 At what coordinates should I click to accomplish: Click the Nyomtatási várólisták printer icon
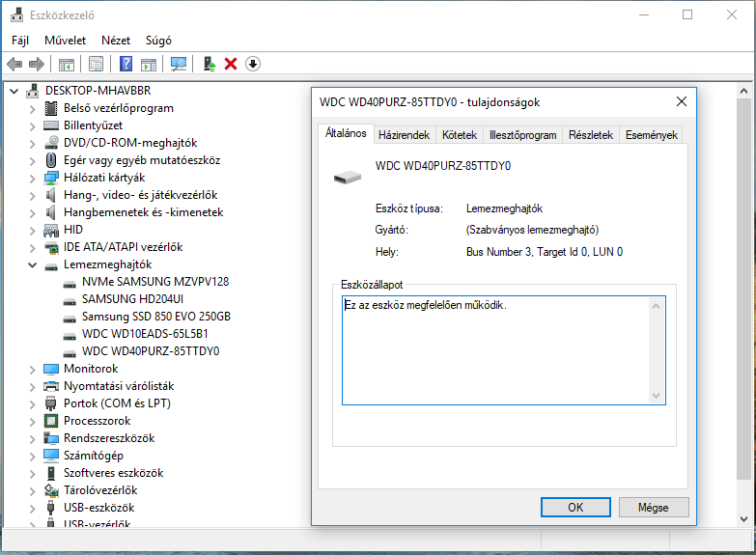(x=51, y=386)
